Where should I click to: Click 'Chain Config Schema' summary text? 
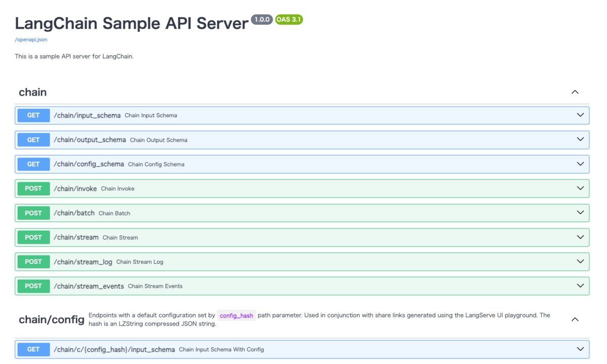[156, 164]
